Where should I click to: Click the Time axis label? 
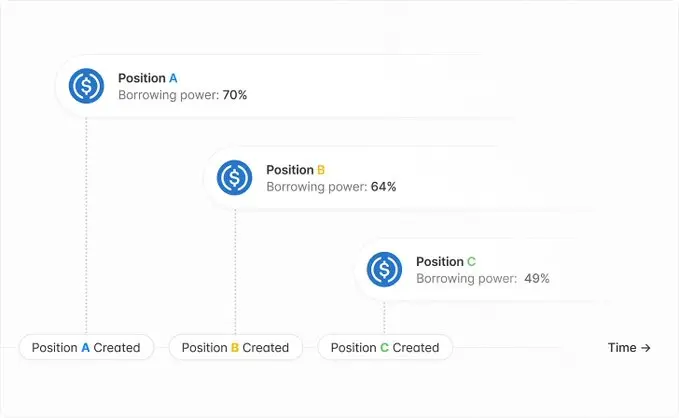coord(622,348)
